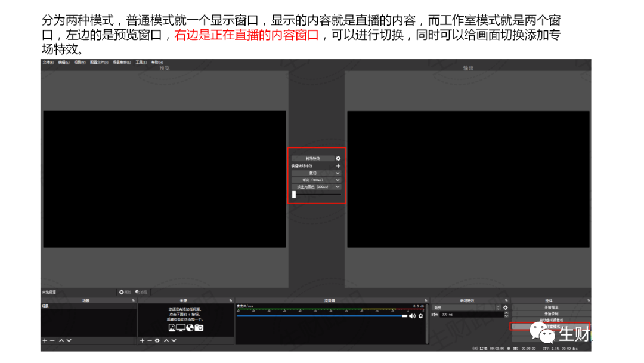Decrease the transition duration with the down stepper
644x363 pixels.
[x=506, y=316]
